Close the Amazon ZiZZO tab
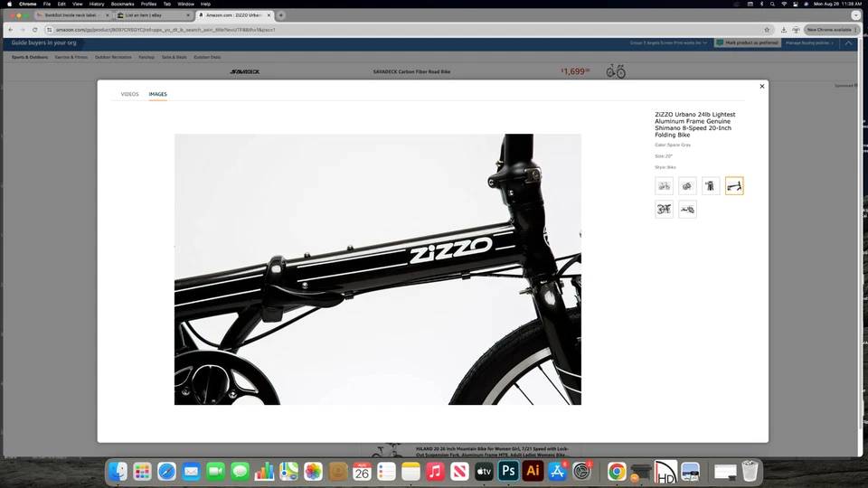868x488 pixels. point(269,15)
